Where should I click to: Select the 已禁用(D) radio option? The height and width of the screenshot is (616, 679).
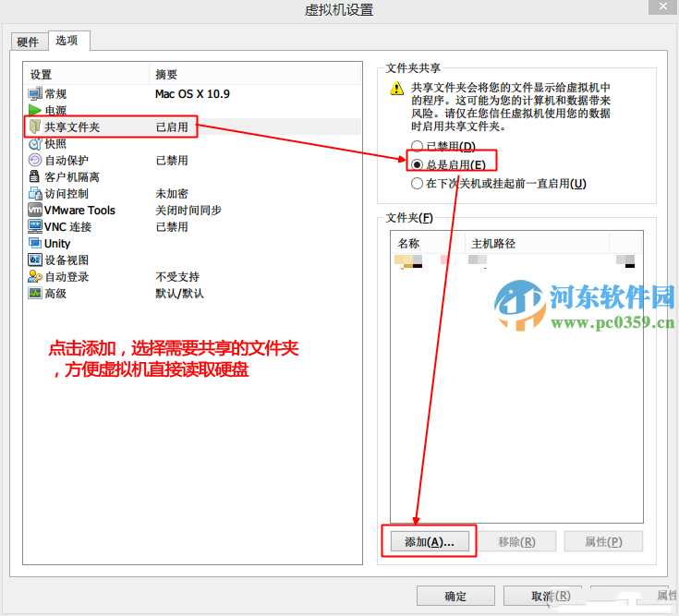(417, 146)
